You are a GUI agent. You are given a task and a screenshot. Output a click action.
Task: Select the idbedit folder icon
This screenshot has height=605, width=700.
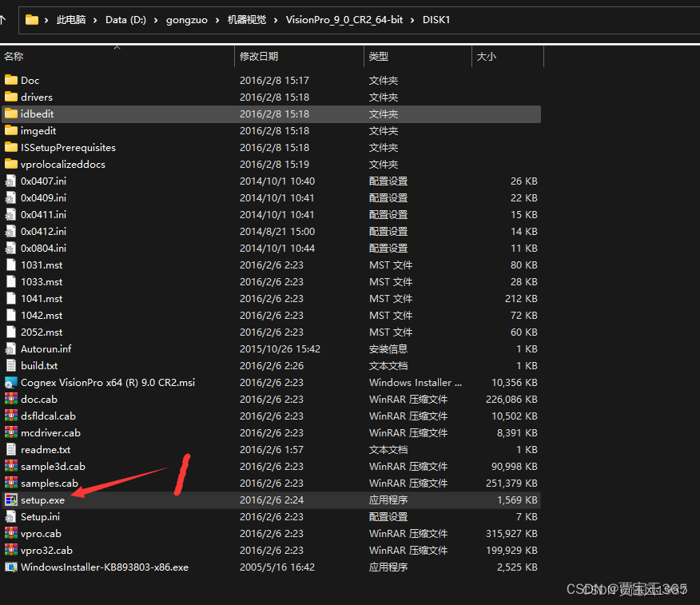(x=10, y=113)
